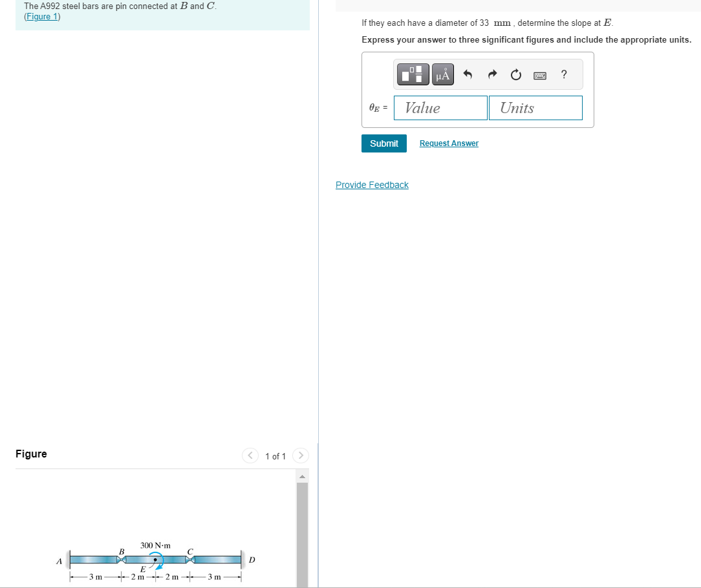Click the text about diameter of 33 mm
The height and width of the screenshot is (588, 701).
[488, 23]
